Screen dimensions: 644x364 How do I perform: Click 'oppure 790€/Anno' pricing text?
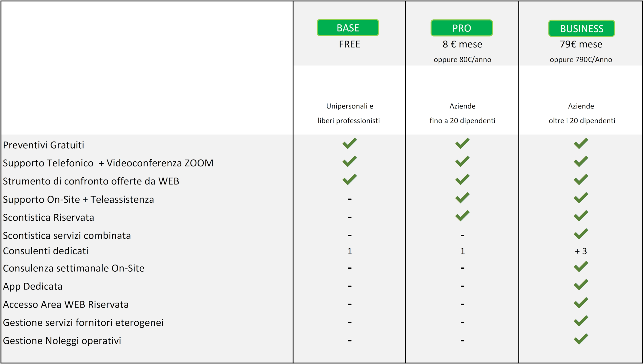581,60
